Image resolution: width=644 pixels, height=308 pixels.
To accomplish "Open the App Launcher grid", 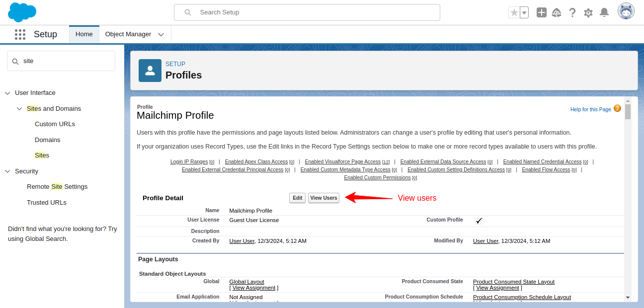I will [20, 34].
